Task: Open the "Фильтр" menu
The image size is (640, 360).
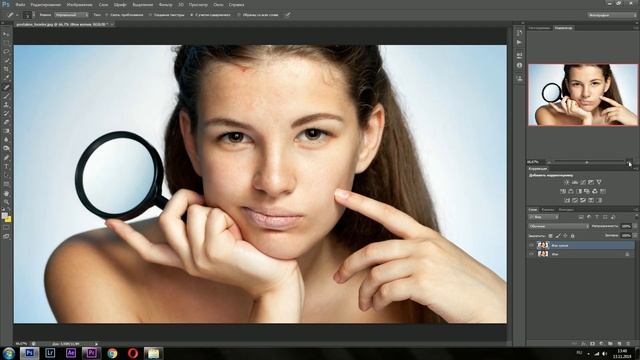Action: pos(165,4)
